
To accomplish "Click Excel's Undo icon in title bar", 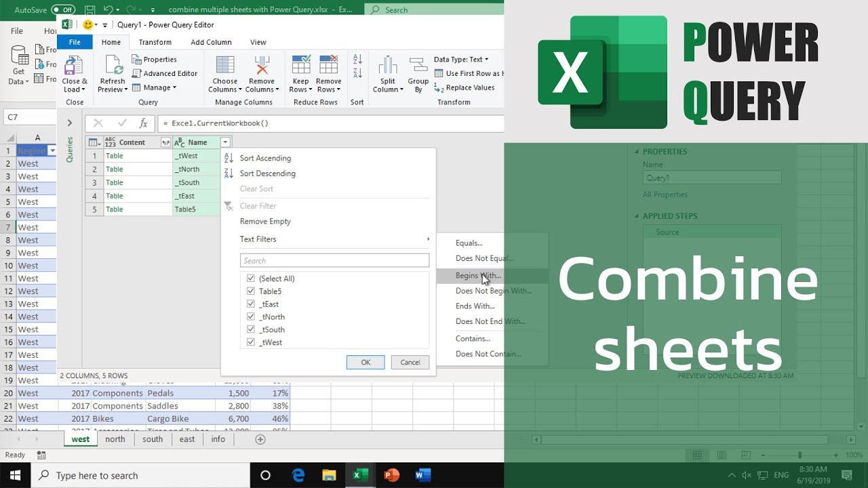I will click(x=108, y=9).
